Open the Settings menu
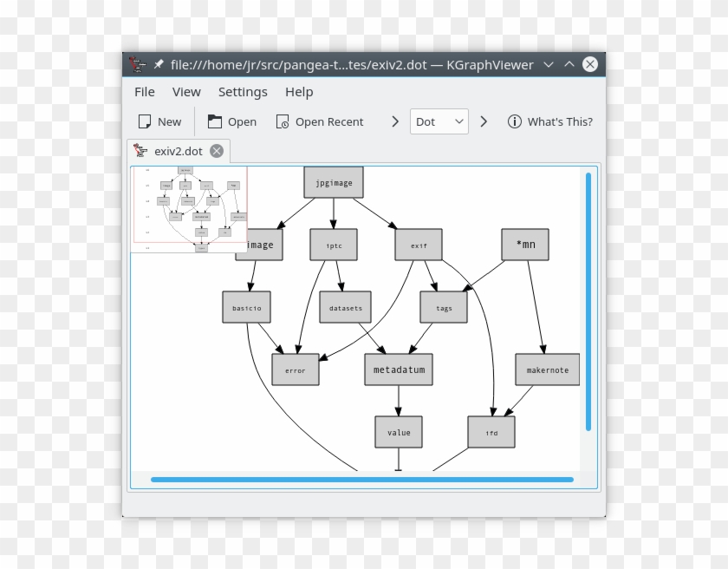Screen dimensions: 728x569 tap(243, 92)
